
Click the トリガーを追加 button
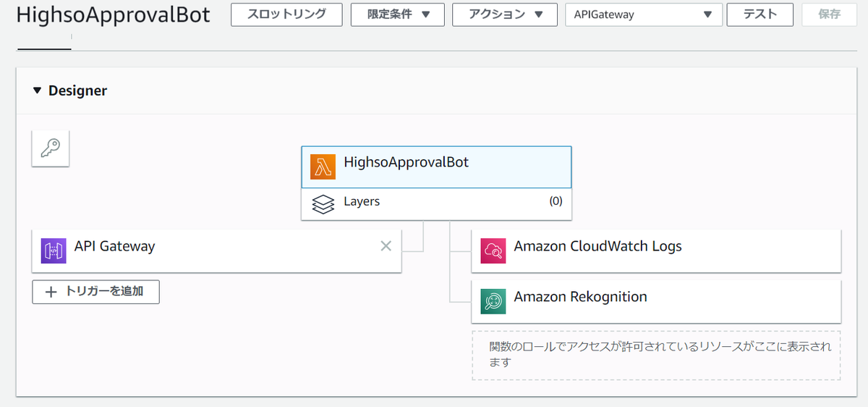coord(95,292)
